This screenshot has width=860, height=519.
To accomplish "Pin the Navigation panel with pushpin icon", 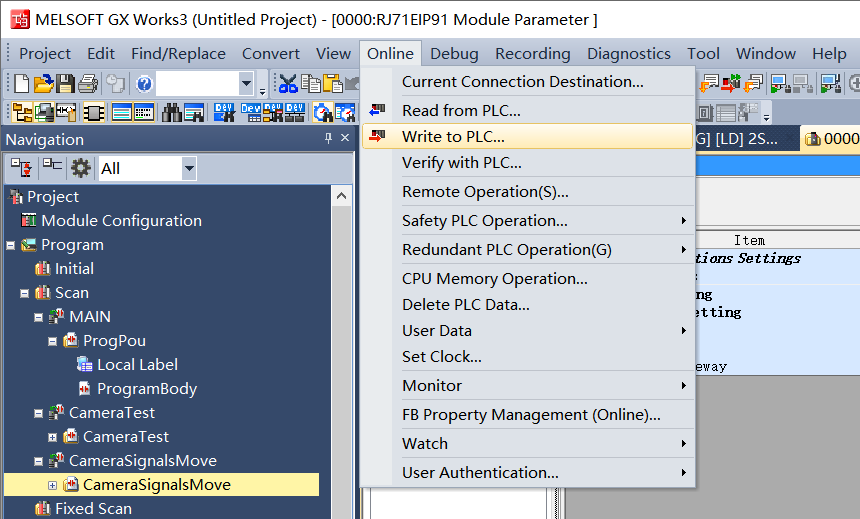I will [x=328, y=139].
